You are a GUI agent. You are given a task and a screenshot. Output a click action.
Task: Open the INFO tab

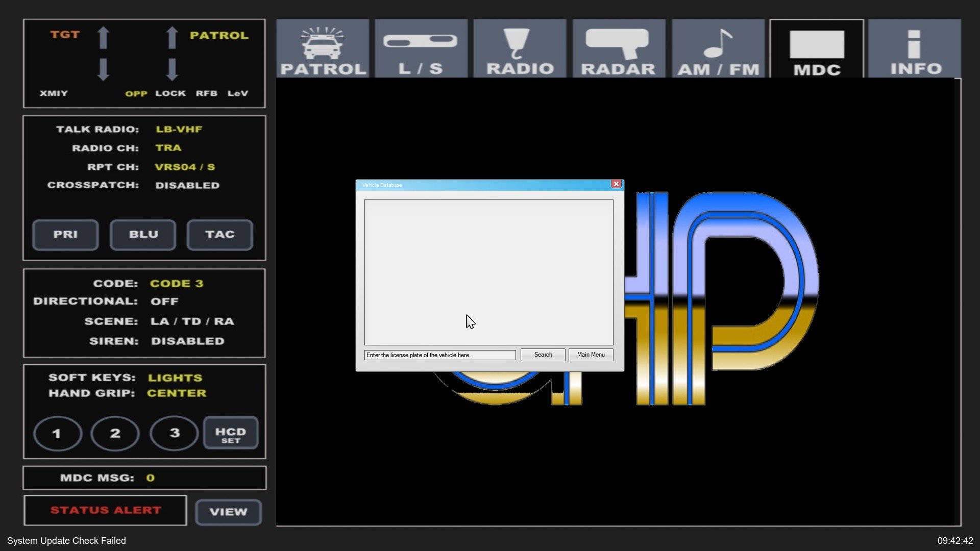(915, 49)
